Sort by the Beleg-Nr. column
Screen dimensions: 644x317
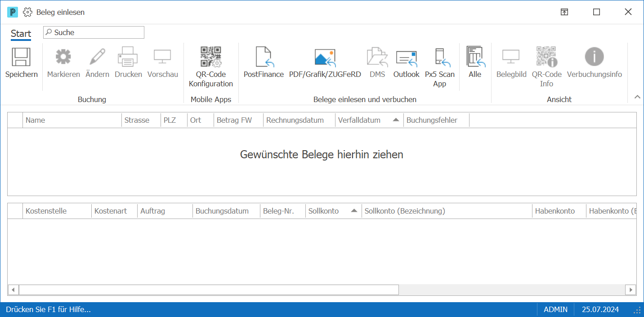283,211
